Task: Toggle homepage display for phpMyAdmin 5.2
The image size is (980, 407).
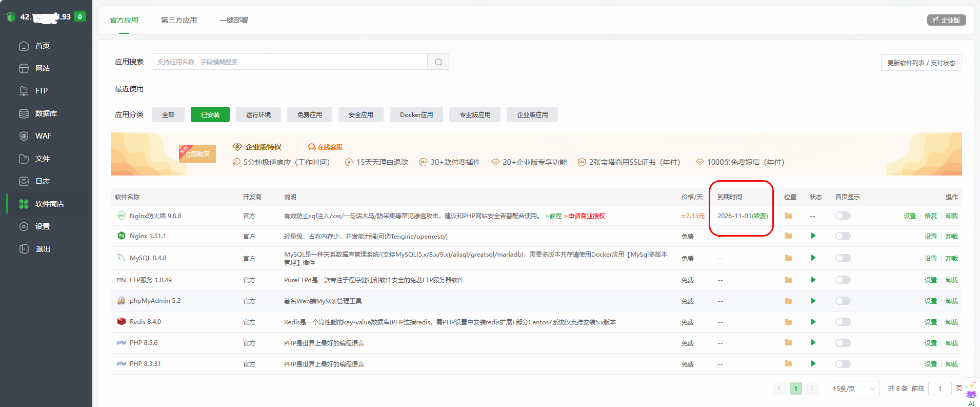Action: pyautogui.click(x=843, y=301)
